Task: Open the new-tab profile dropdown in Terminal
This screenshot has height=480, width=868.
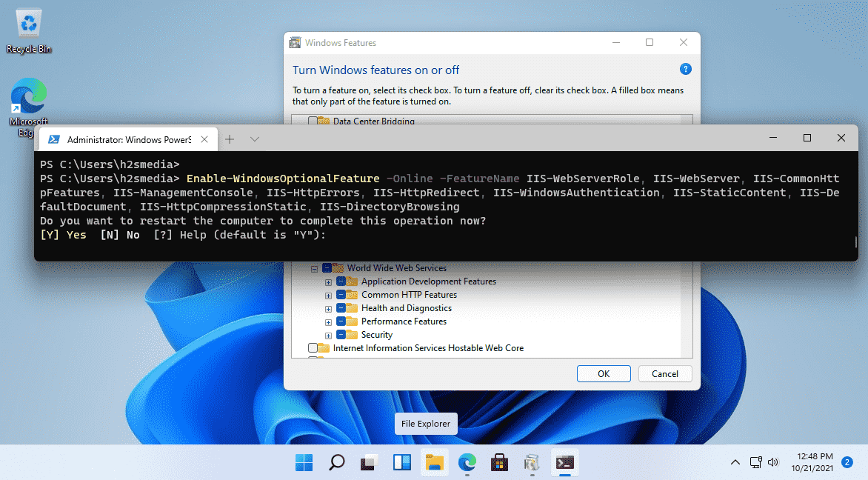Action: click(255, 139)
